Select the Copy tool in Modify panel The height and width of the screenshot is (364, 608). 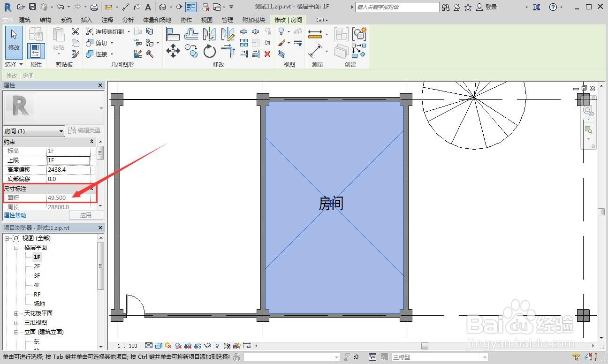[191, 51]
